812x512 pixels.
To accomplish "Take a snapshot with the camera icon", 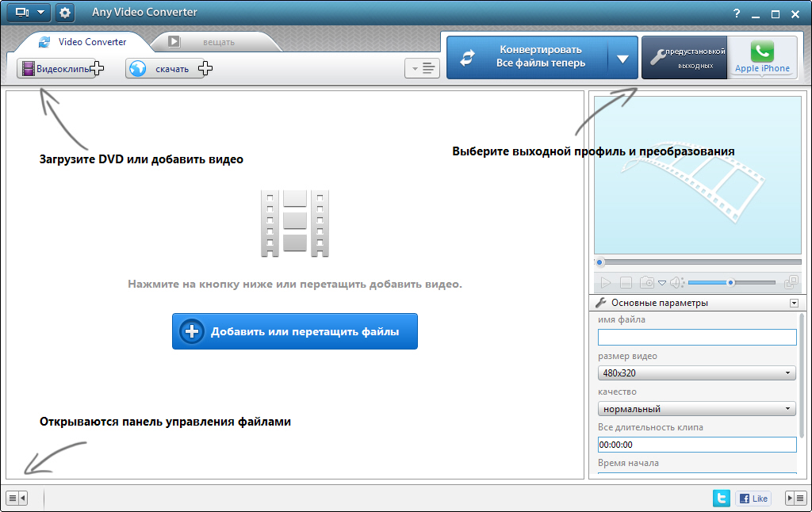I will click(x=647, y=282).
